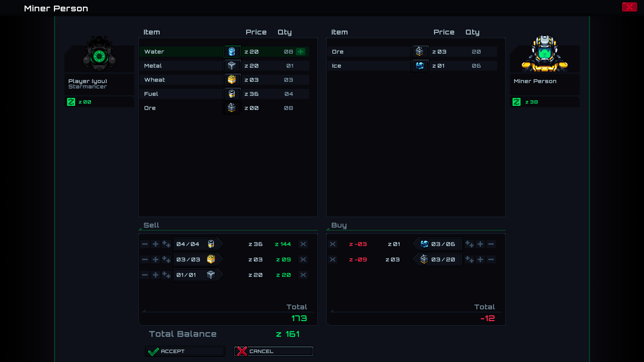Image resolution: width=644 pixels, height=362 pixels.
Task: Click the Sell section header
Action: point(152,225)
